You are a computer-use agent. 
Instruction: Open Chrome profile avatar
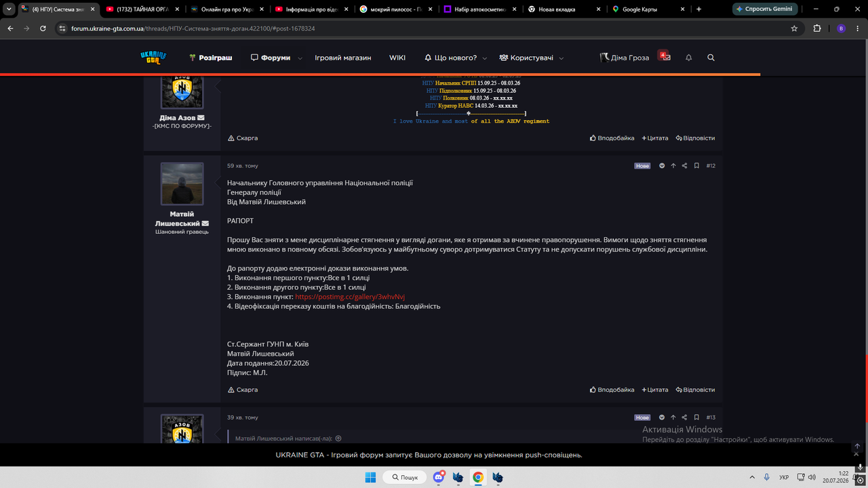(x=842, y=28)
